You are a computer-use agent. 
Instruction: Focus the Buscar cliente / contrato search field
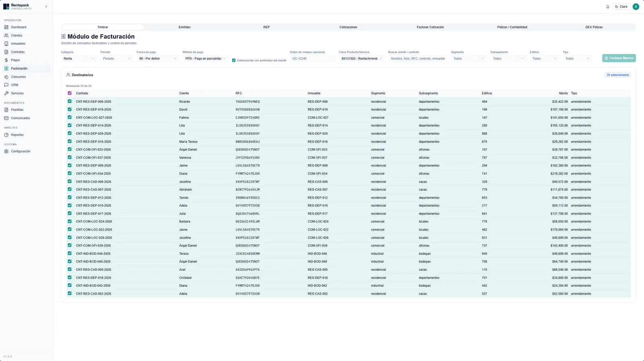pos(418,58)
